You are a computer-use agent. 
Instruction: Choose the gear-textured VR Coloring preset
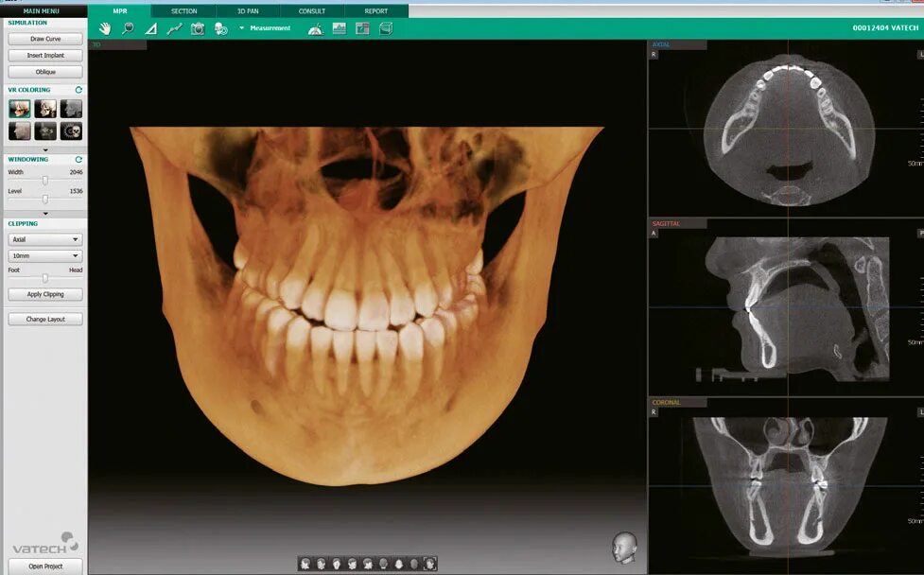69,131
